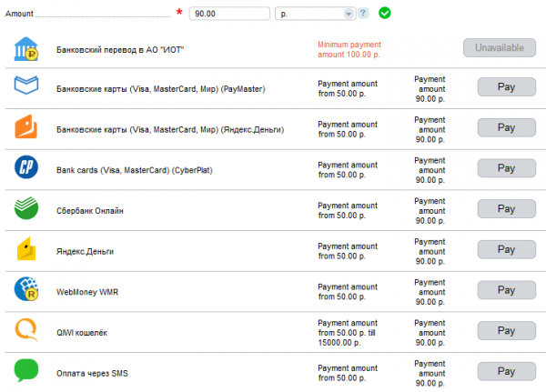
Task: Open the currency dropdown next to amount
Action: [349, 14]
